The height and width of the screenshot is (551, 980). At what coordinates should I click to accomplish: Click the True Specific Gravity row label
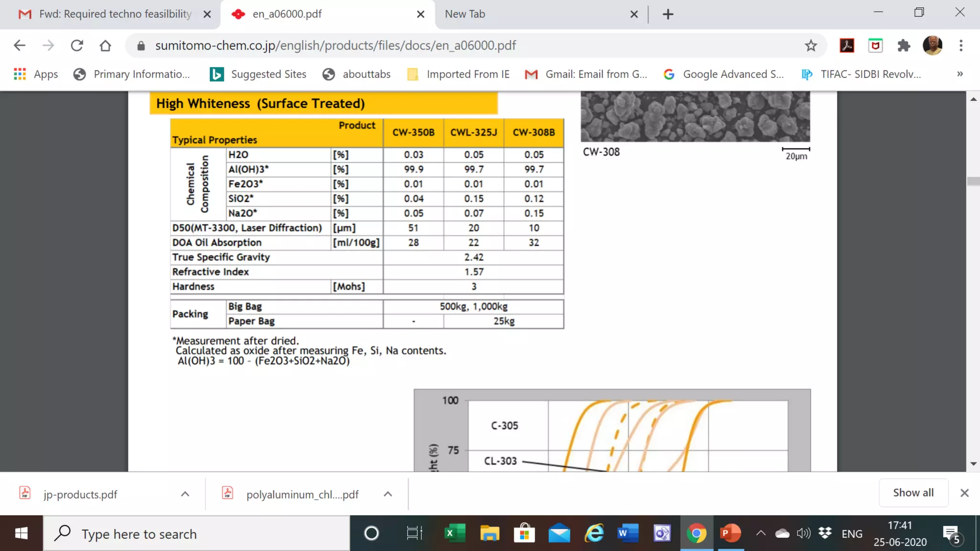pos(221,257)
